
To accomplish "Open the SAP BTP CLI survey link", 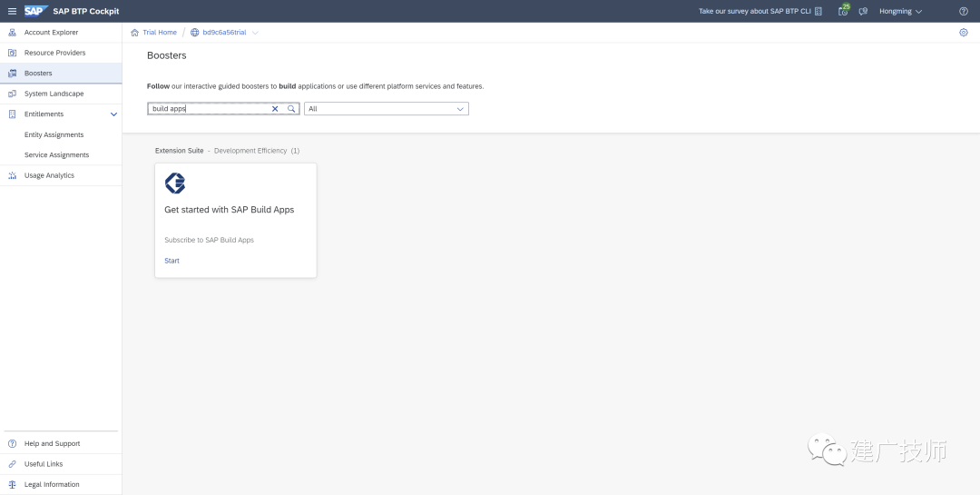I will [755, 11].
